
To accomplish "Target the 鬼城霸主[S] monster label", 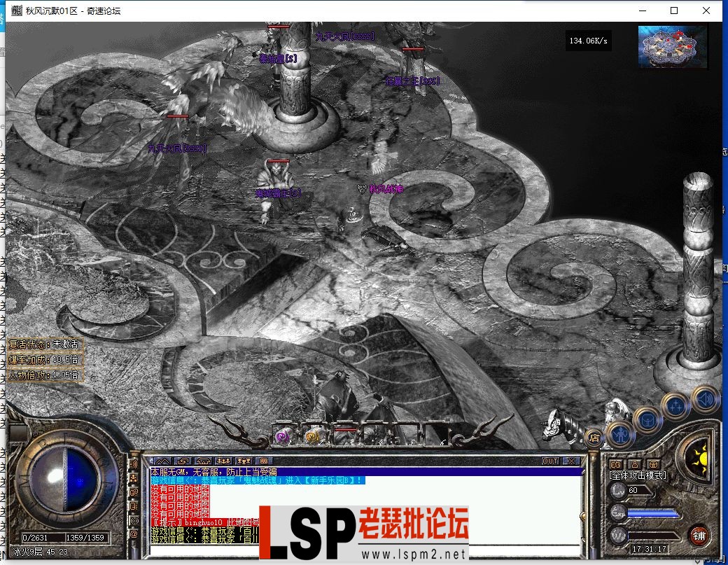I will (278, 193).
